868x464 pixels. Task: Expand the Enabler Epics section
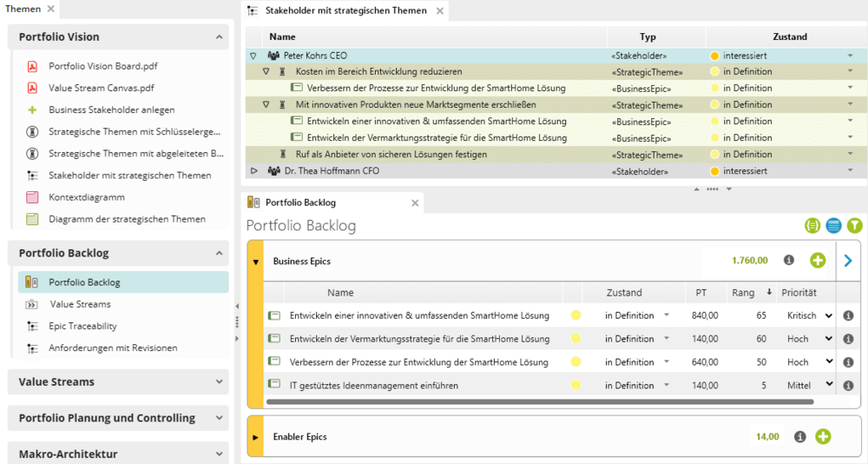point(255,437)
